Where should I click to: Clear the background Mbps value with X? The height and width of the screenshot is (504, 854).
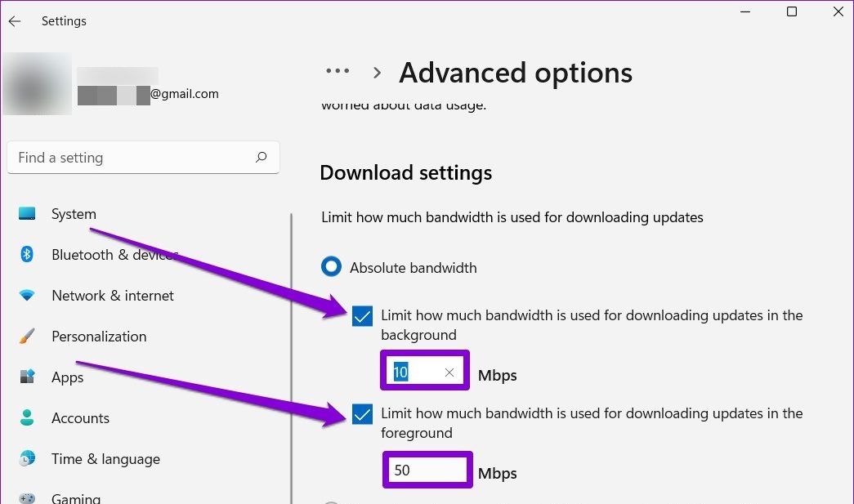point(449,372)
